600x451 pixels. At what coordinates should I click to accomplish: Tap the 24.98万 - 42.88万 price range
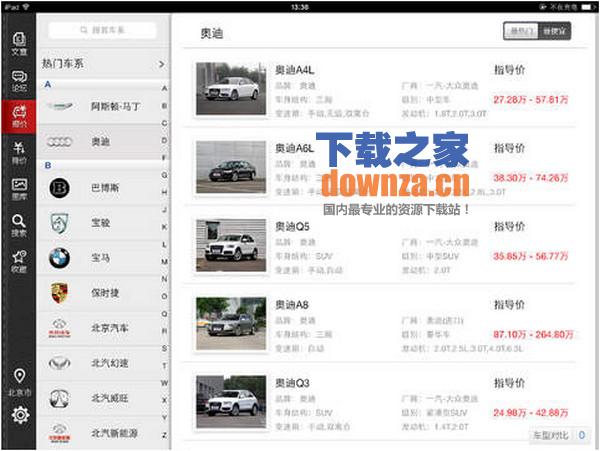coord(531,413)
